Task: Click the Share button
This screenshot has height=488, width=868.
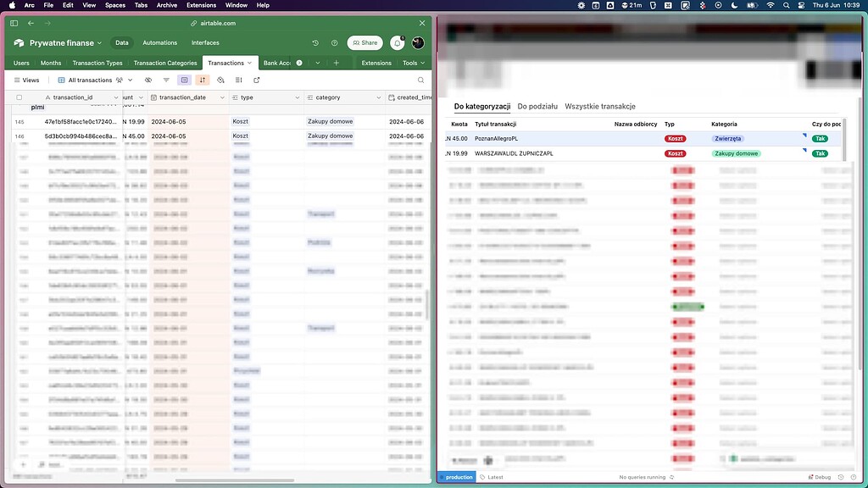Action: click(x=364, y=43)
